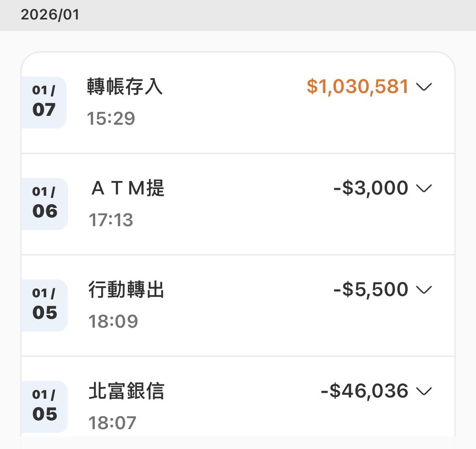This screenshot has height=449, width=476.
Task: Select the 01/05 date badge on 行動轉出 row
Action: coord(44,305)
